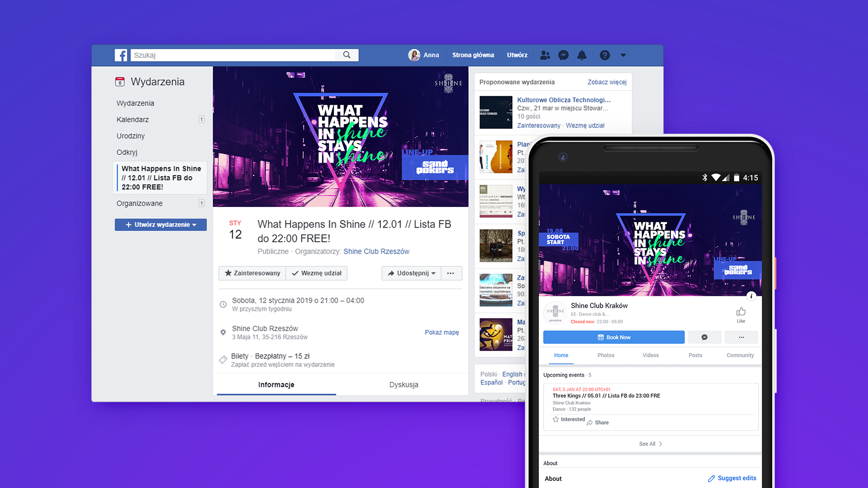Click the clock icon by event date
The height and width of the screenshot is (488, 868).
pyautogui.click(x=223, y=305)
